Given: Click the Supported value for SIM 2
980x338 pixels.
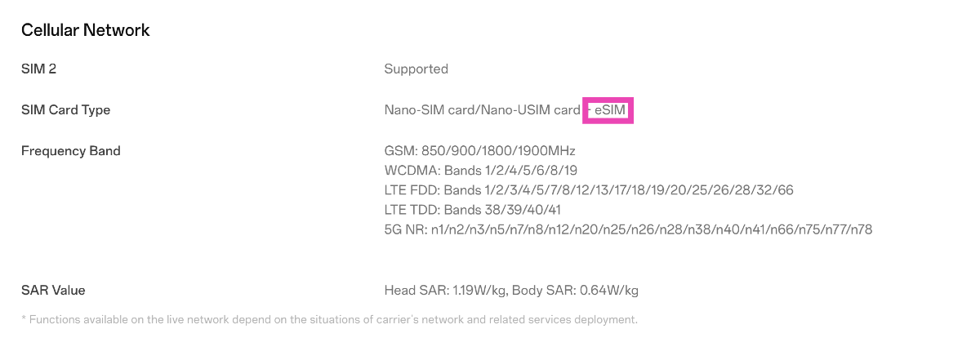Looking at the screenshot, I should tap(416, 69).
